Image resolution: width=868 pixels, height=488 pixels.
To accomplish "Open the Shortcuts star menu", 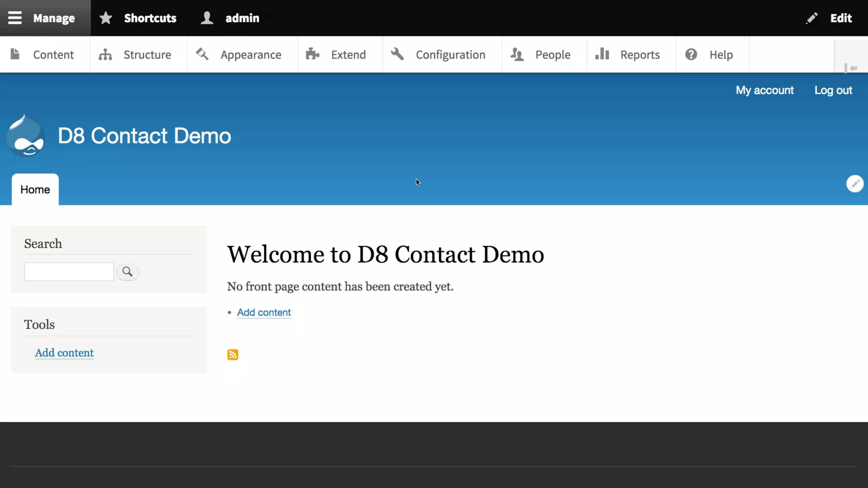I will point(138,18).
